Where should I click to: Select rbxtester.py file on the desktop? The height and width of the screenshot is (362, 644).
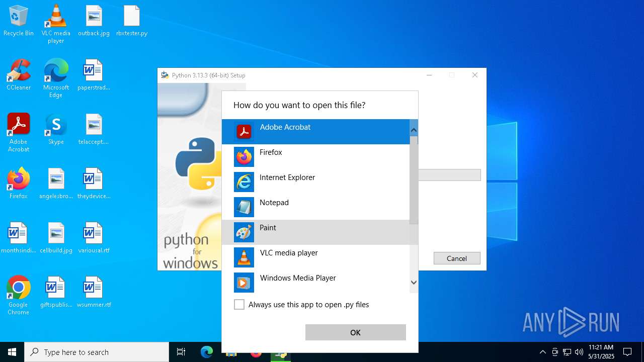pos(132,21)
